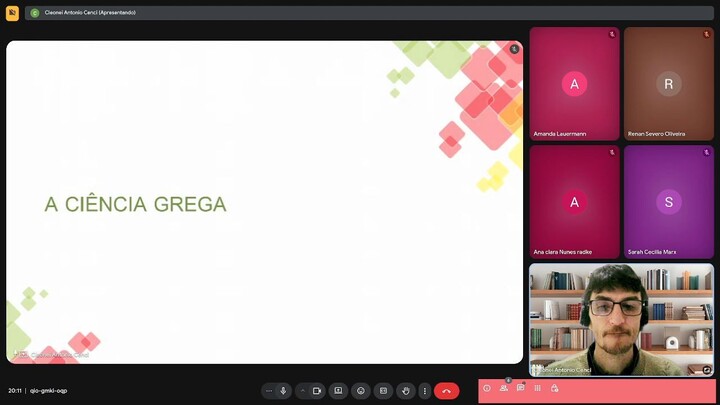This screenshot has height=405, width=720.
Task: Turn off the camera
Action: point(316,391)
